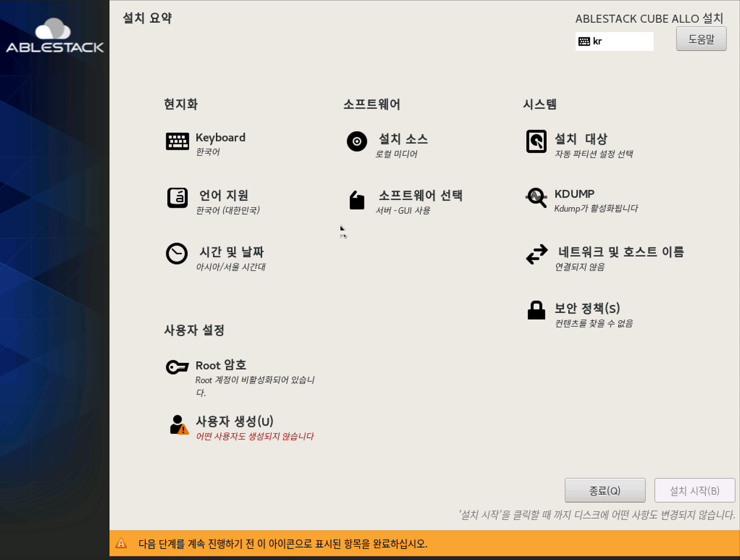
Task: Open the Keyboard settings label
Action: click(220, 137)
